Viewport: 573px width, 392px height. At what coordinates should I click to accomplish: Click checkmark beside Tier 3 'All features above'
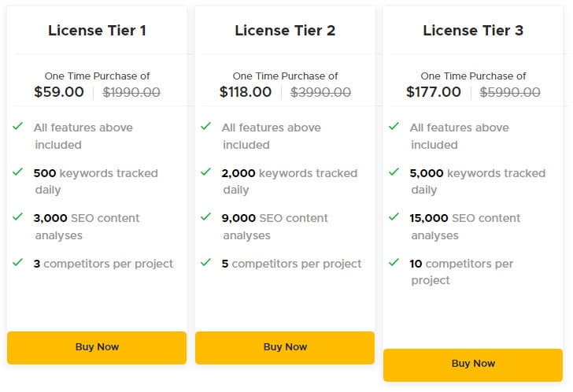(394, 126)
